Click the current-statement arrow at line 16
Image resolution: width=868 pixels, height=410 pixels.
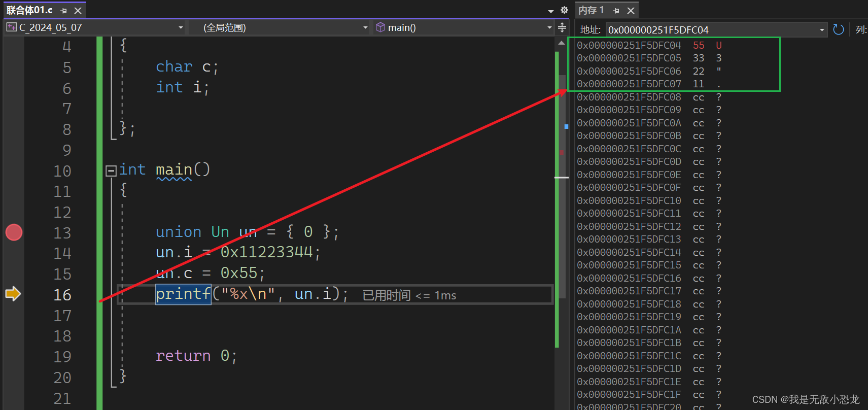point(13,294)
